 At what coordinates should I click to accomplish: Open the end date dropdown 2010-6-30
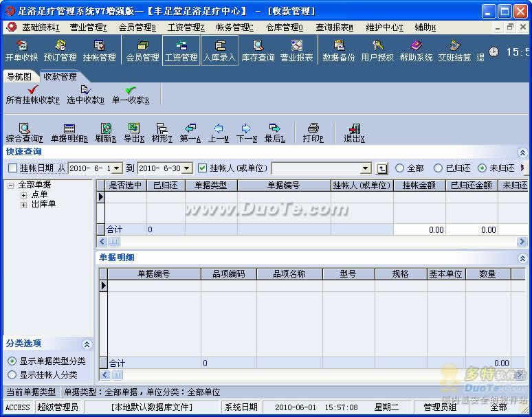tap(187, 168)
